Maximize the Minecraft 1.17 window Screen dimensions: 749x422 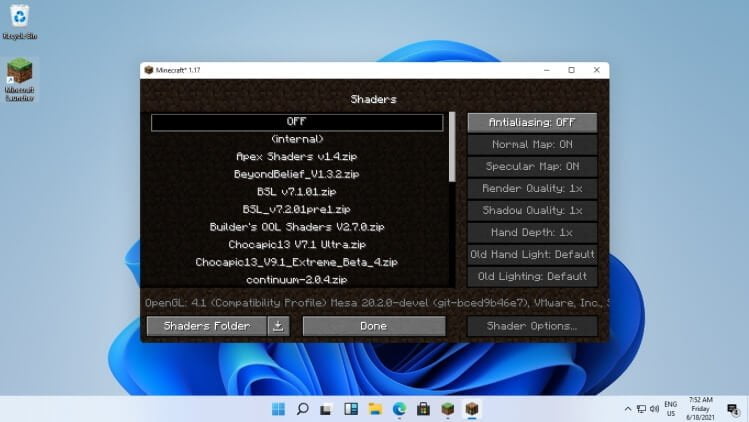coord(572,70)
